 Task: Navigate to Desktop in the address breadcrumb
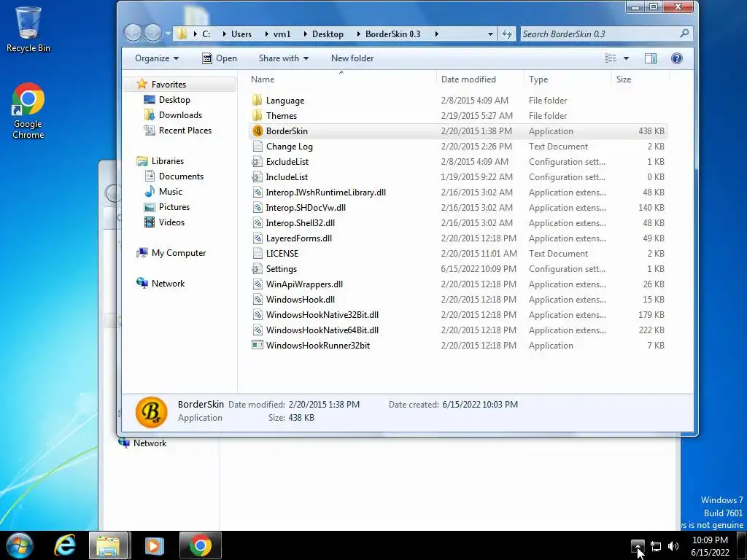328,34
